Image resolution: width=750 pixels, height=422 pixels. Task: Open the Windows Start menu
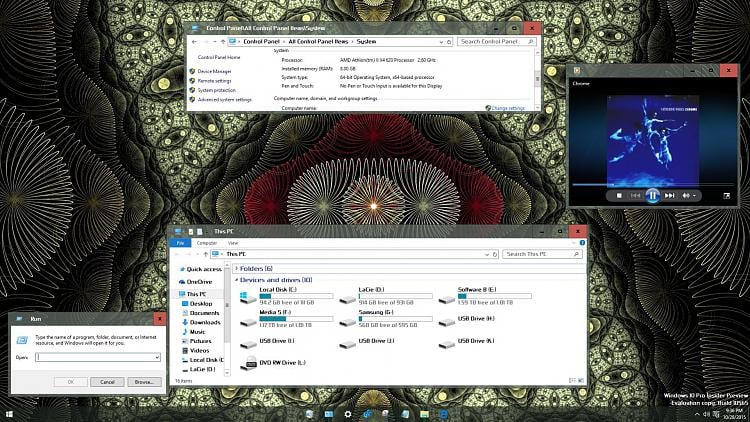9,414
